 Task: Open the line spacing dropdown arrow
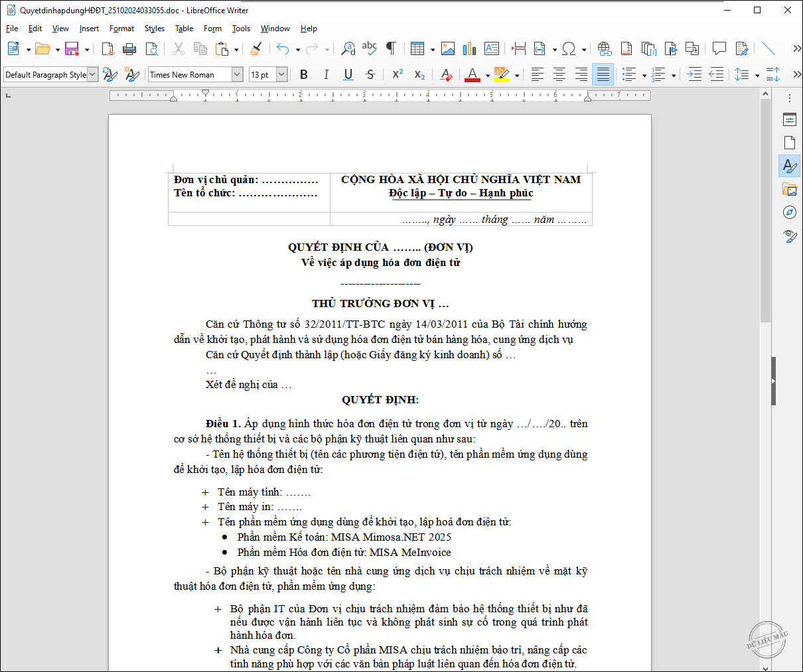(x=757, y=75)
